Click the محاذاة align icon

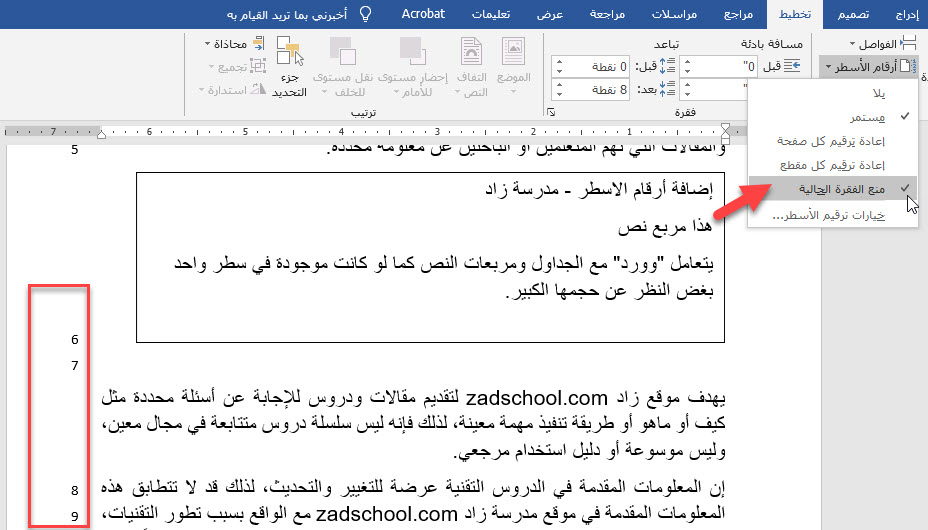point(258,43)
